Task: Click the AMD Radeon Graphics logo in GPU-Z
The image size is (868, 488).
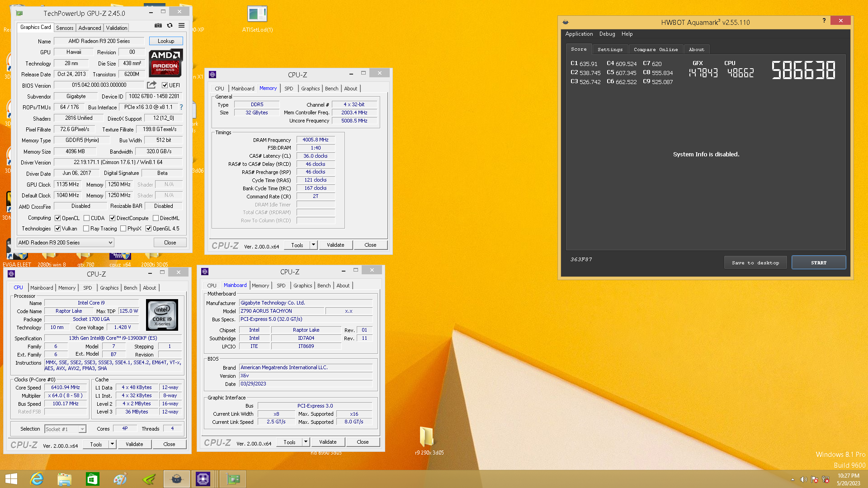Action: click(x=166, y=63)
